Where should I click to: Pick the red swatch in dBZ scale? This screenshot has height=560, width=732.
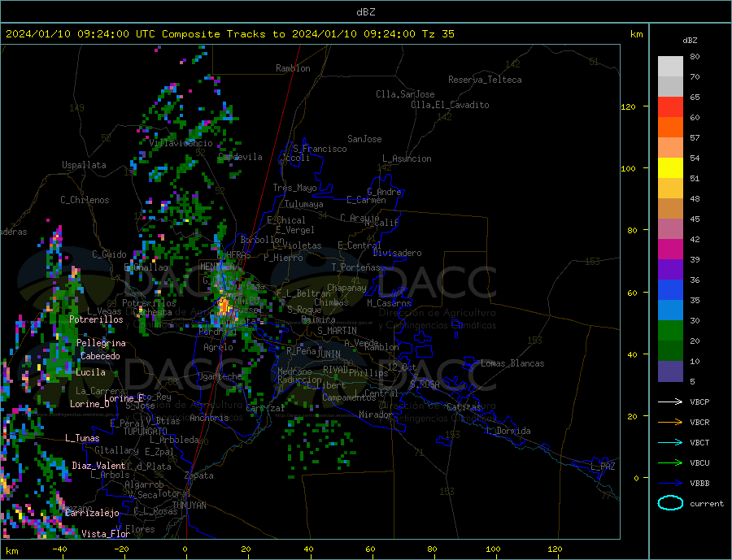click(670, 106)
